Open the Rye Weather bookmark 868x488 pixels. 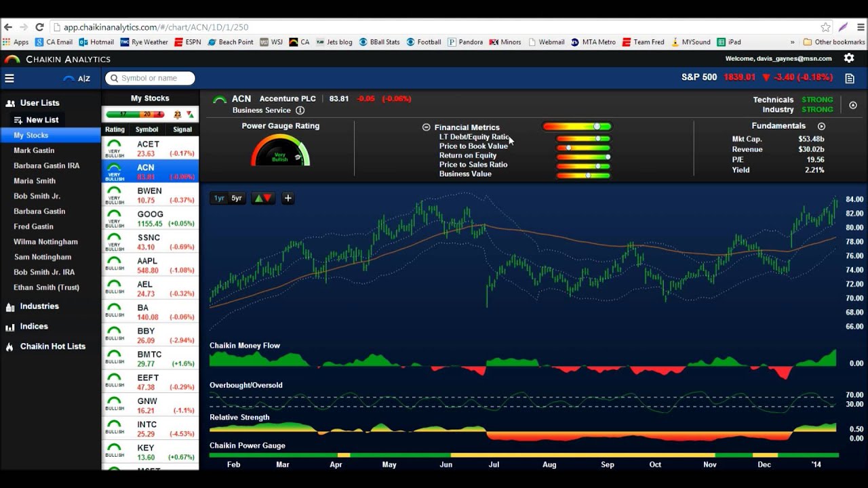click(x=144, y=42)
